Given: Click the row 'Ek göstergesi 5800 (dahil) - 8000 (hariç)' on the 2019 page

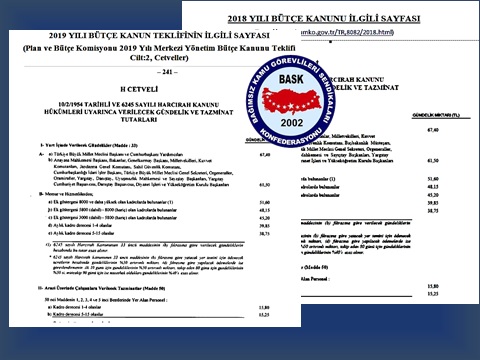Looking at the screenshot, I should point(112,210).
